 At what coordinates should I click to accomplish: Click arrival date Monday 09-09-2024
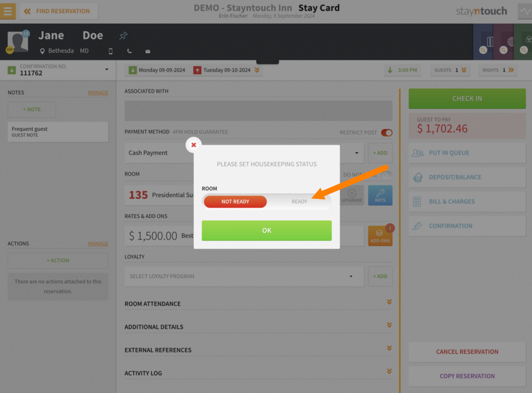pos(157,70)
